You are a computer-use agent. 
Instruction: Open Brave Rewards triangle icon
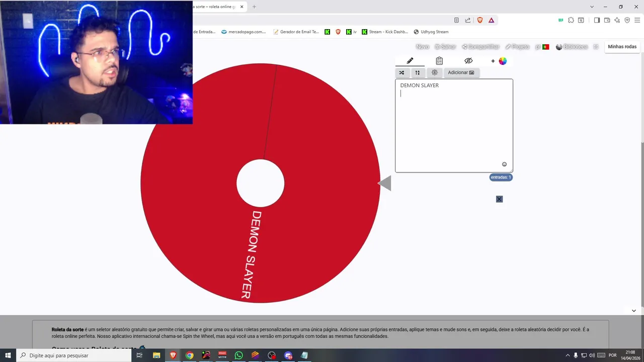coord(491,20)
